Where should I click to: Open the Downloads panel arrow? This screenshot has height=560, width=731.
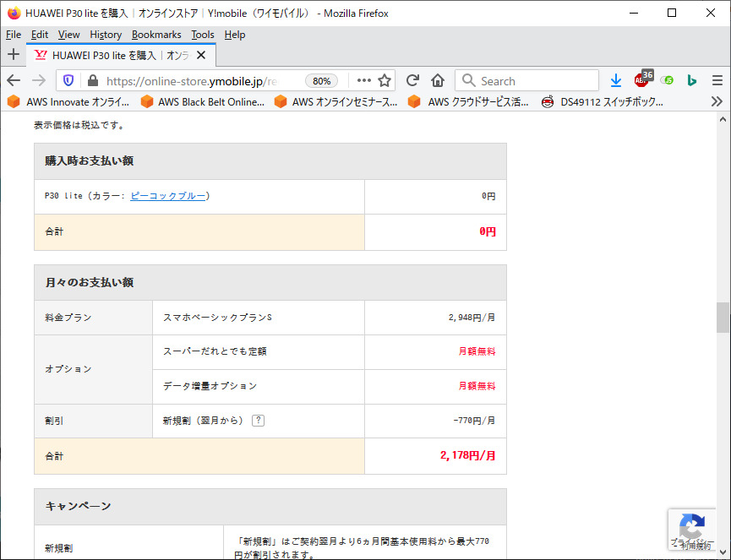tap(616, 80)
